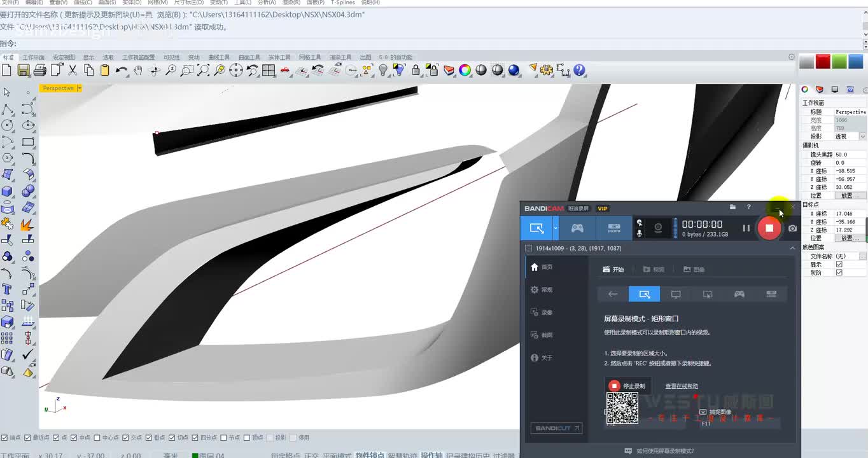
Task: Open the 查看在线帮助 link
Action: tap(682, 386)
